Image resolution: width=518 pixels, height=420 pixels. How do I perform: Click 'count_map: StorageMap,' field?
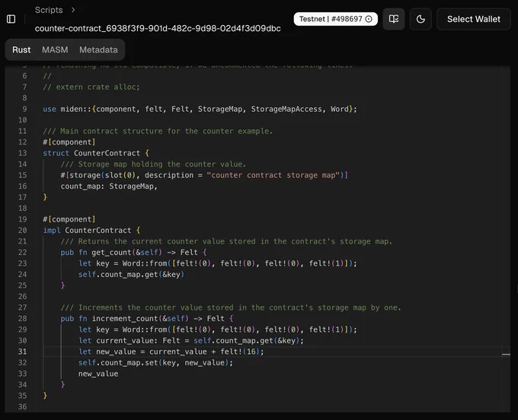pyautogui.click(x=109, y=186)
